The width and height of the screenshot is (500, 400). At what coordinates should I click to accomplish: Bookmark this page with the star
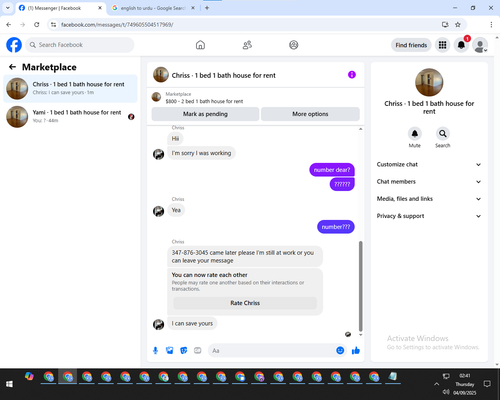[458, 25]
